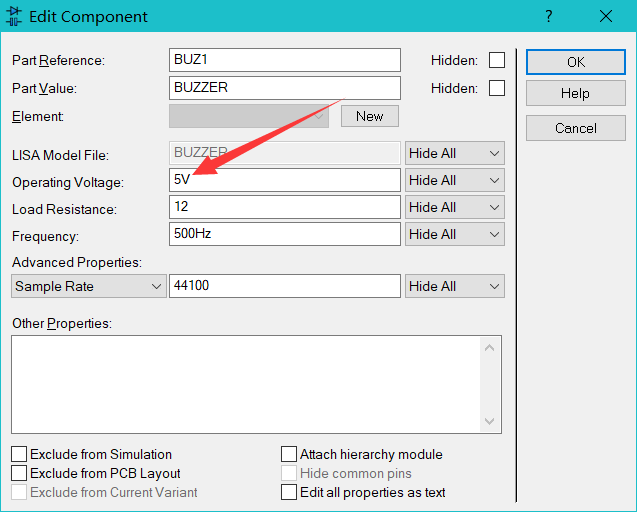Click the Other Properties scroll up arrow

490,348
